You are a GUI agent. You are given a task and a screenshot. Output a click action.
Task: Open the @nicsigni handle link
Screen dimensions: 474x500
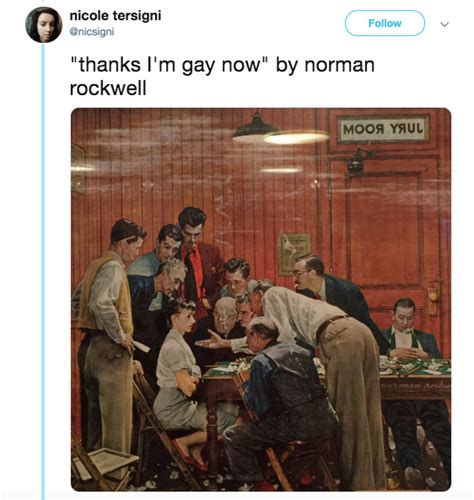tap(92, 32)
